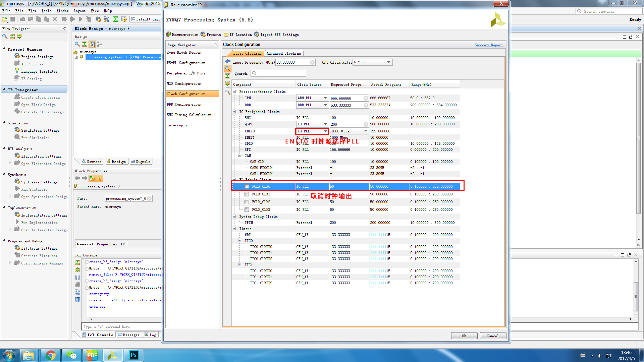Click the hierarchy view icon in Design panel

(x=100, y=44)
